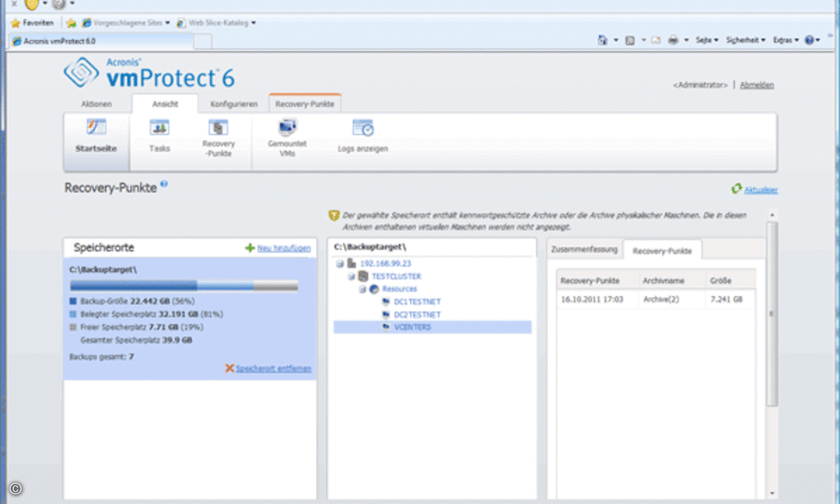
Task: Select the TESTCLUSTER tree item
Action: point(396,276)
